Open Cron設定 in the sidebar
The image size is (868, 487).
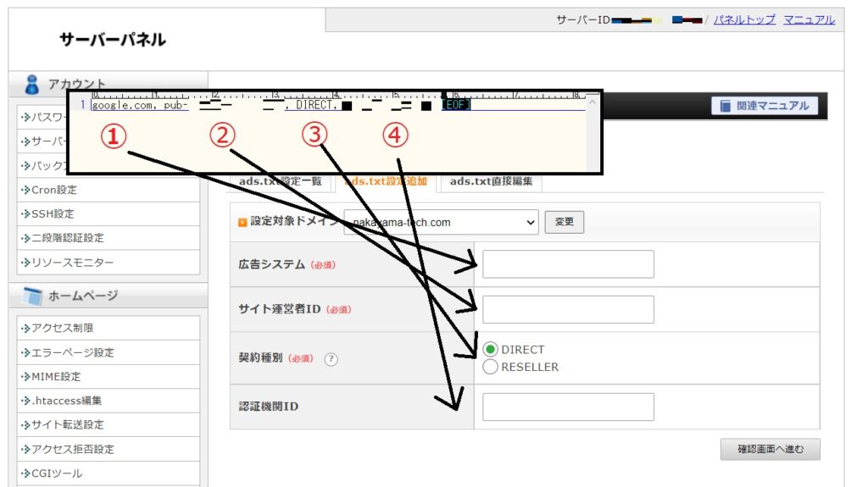(53, 190)
